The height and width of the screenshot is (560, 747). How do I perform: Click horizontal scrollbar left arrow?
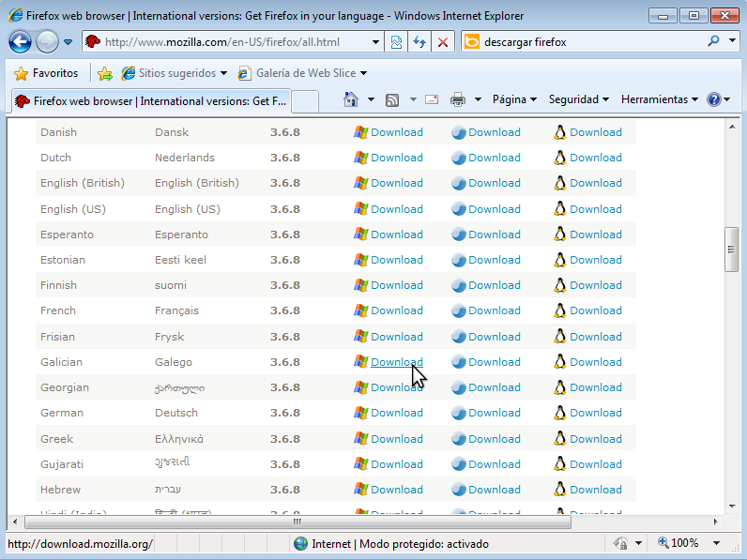point(15,522)
